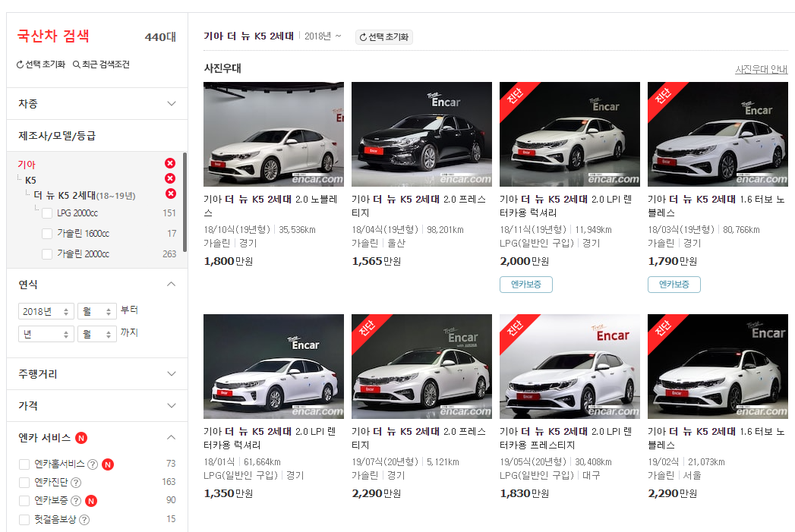
Task: Click help icon next to 엔카보증
Action: pos(76,501)
